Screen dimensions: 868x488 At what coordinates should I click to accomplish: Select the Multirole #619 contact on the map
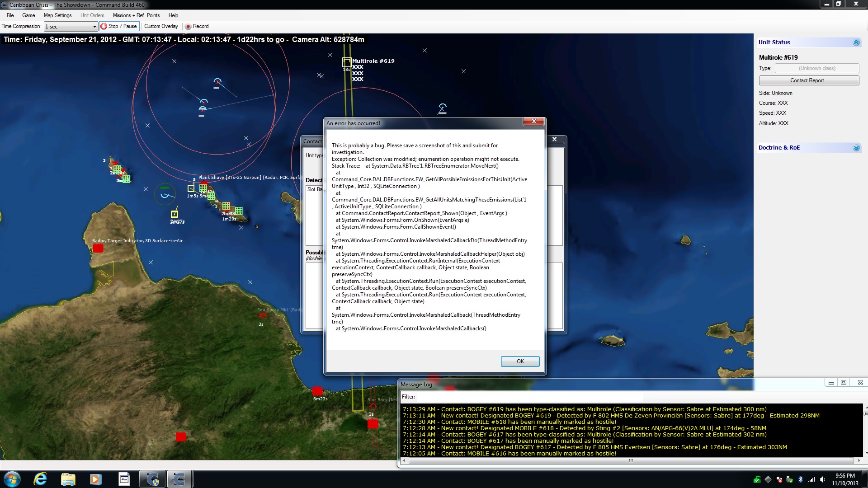tap(346, 62)
